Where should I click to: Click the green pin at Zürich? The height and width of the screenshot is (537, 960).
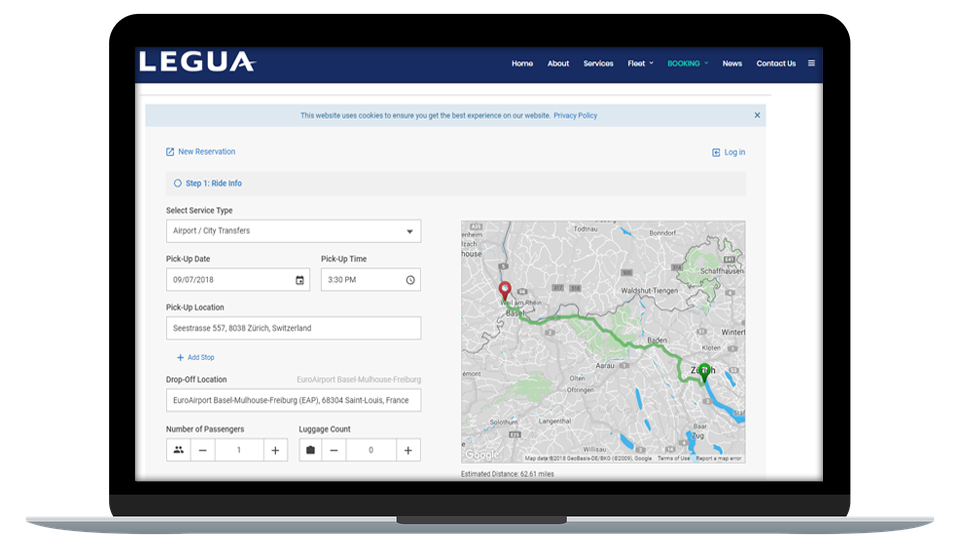(x=704, y=372)
